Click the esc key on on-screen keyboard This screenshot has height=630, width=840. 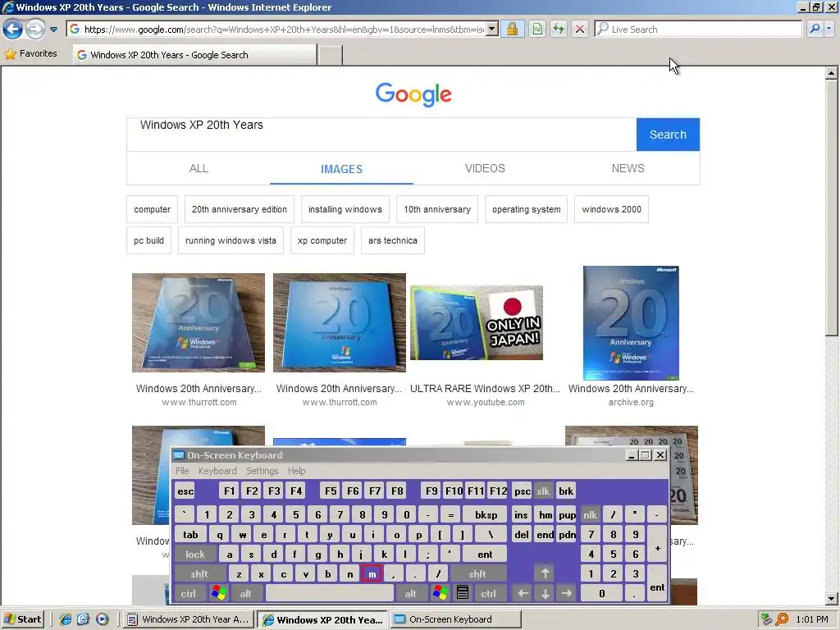(x=185, y=491)
